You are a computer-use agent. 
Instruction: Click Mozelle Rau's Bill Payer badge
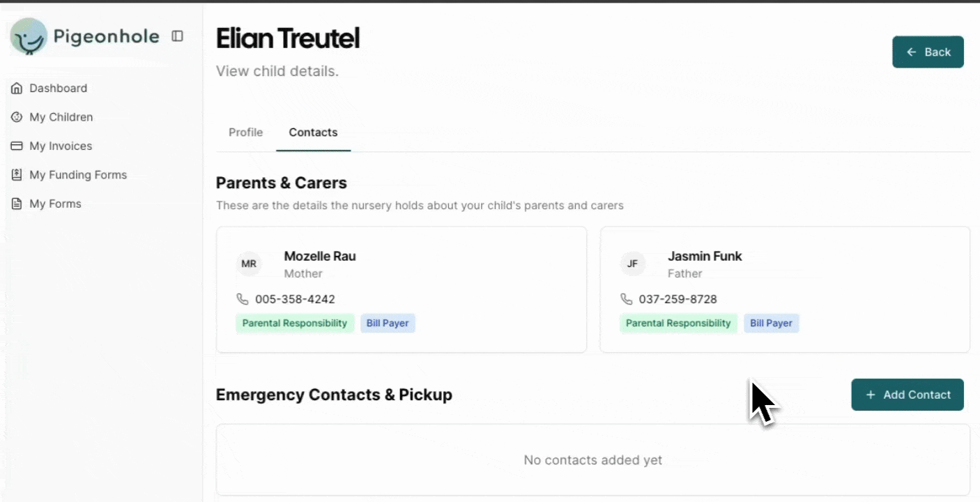388,324
